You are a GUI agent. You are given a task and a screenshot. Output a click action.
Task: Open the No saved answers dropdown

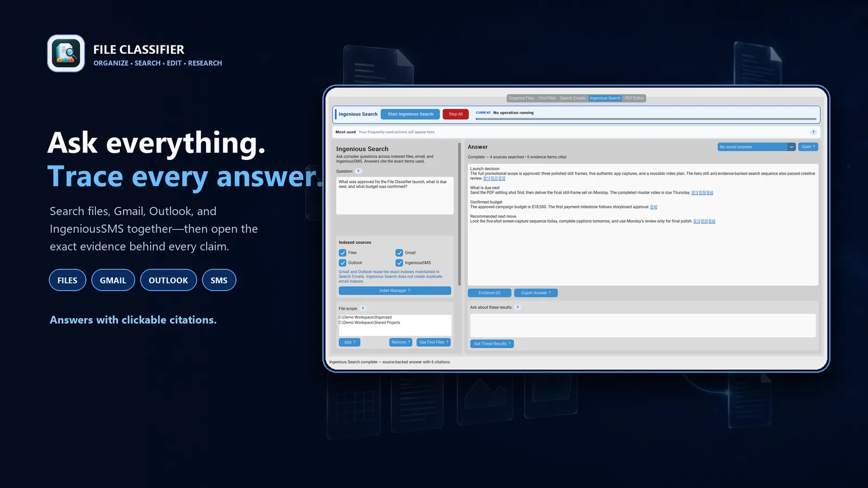756,147
